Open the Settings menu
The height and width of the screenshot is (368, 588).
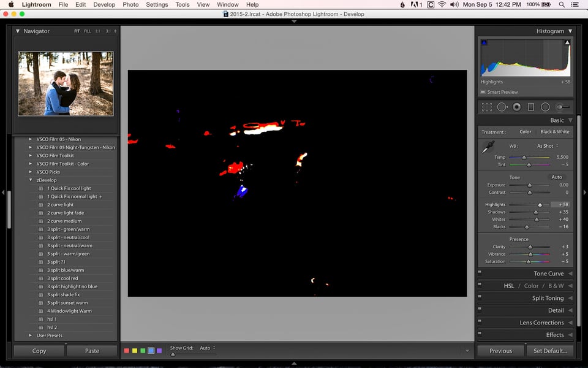pos(157,4)
